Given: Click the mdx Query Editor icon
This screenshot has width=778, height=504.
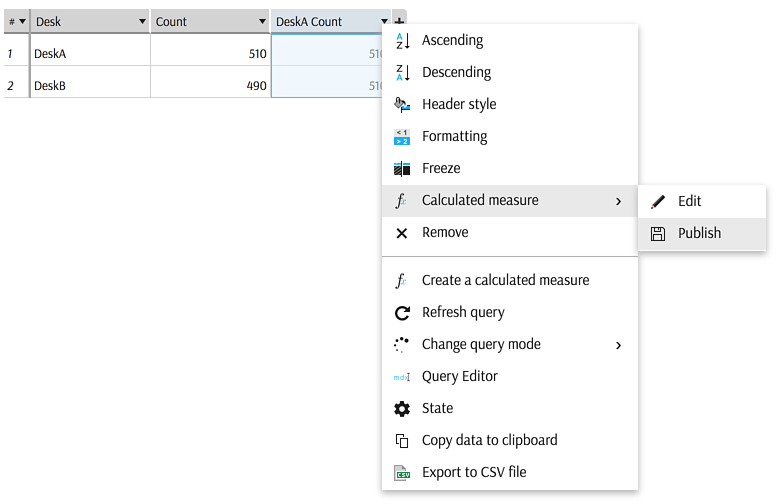Looking at the screenshot, I should pyautogui.click(x=402, y=377).
